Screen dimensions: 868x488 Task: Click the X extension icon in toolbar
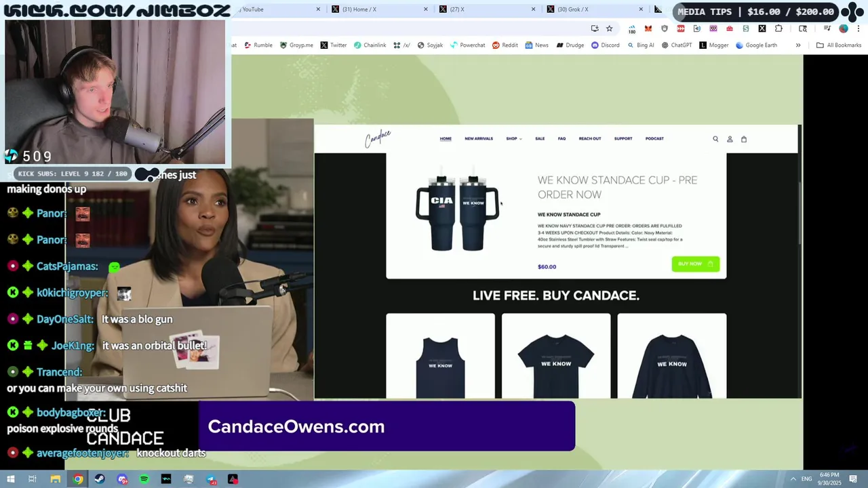(762, 28)
